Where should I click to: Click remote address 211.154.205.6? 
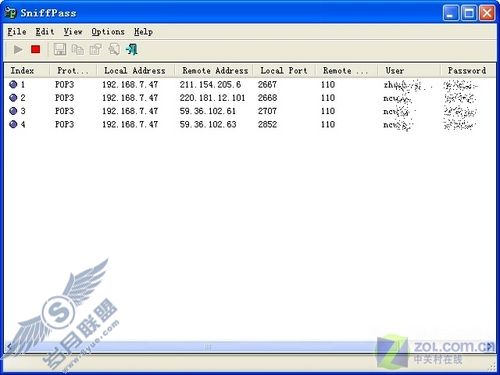click(x=210, y=84)
